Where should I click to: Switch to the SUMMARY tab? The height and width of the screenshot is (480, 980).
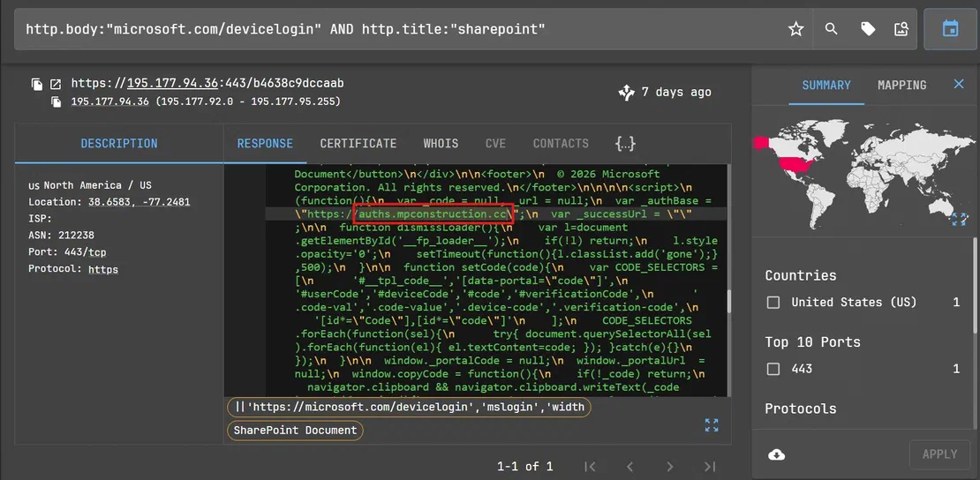pyautogui.click(x=826, y=85)
